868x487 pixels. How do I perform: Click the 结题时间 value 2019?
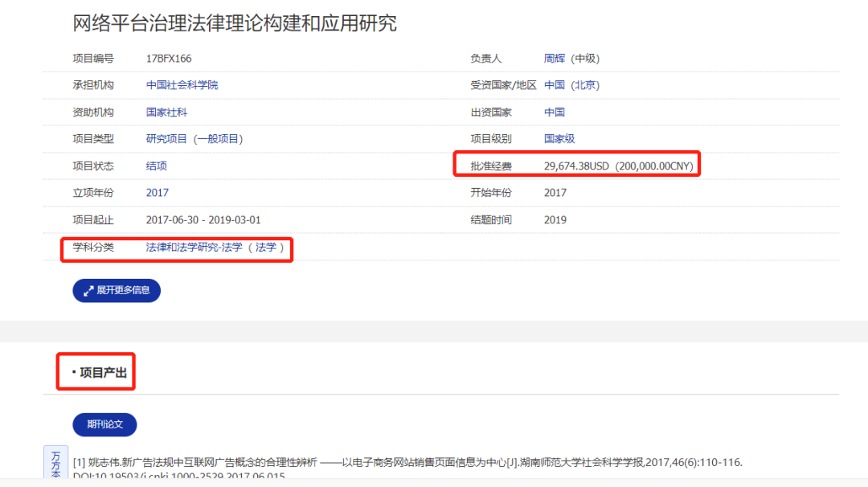(555, 220)
